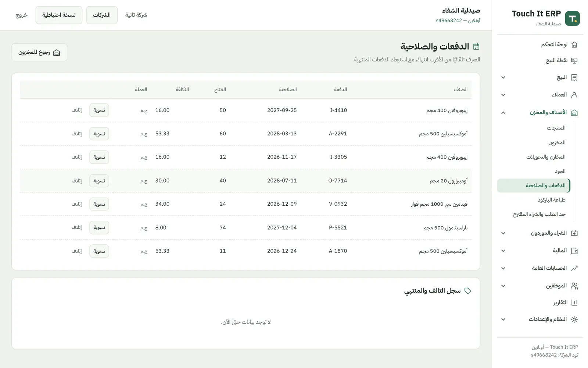Expand the البيع menu chevron

[503, 77]
